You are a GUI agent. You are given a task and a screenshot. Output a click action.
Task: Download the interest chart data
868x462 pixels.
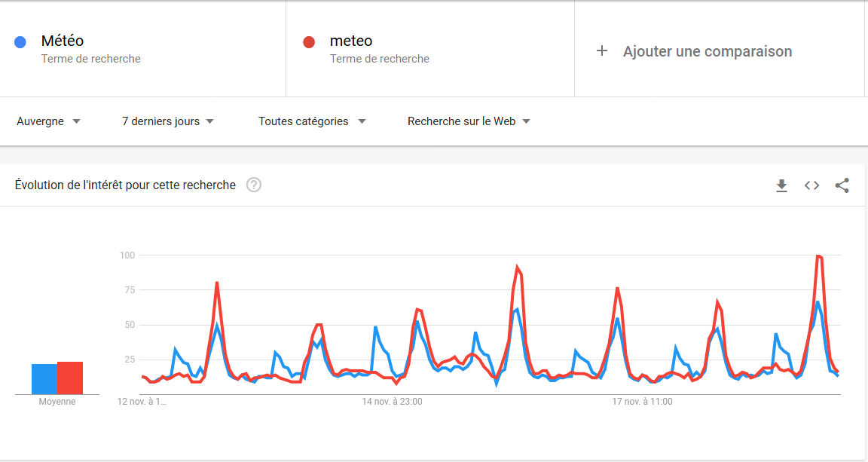(x=781, y=185)
